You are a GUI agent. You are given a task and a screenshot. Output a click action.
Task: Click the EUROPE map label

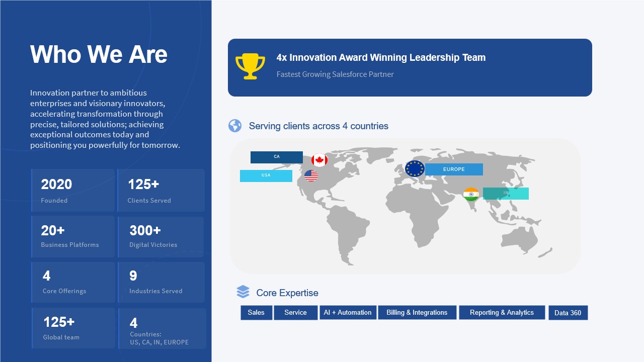coord(454,169)
